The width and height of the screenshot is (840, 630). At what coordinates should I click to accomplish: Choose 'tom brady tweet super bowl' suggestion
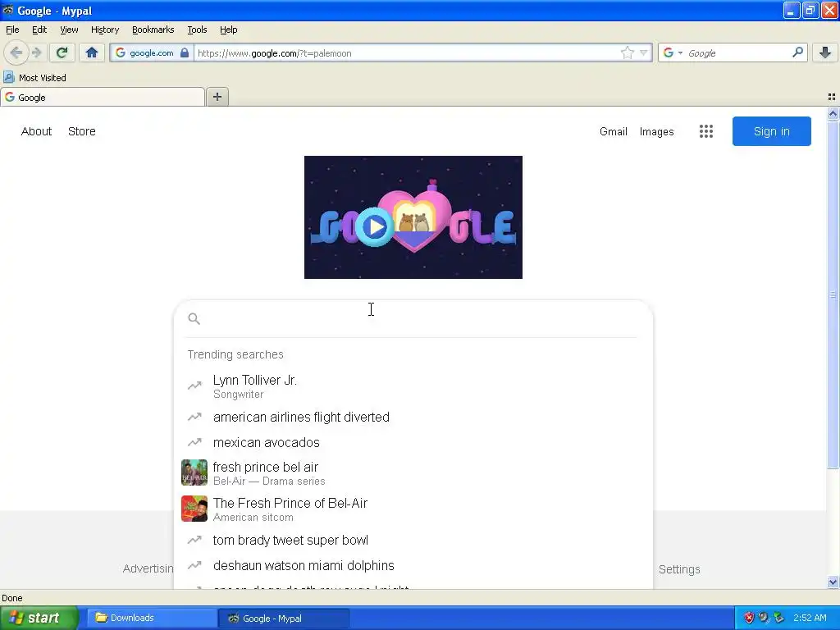click(x=290, y=540)
